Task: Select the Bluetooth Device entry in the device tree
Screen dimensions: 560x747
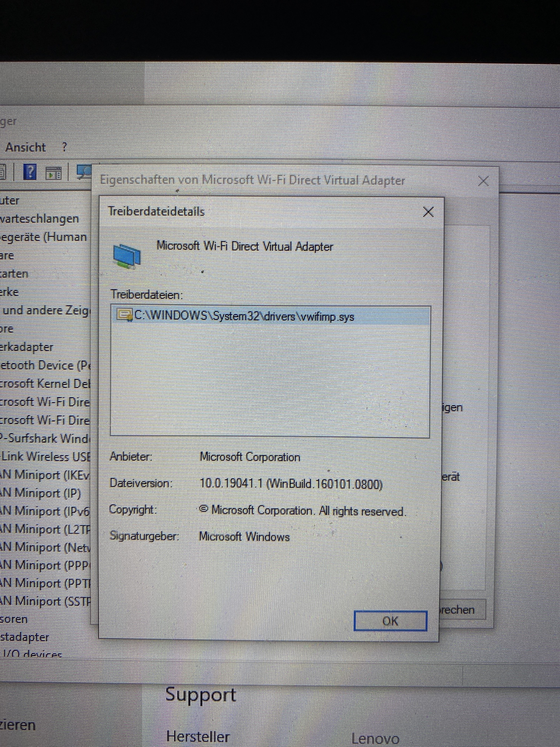Action: point(46,365)
